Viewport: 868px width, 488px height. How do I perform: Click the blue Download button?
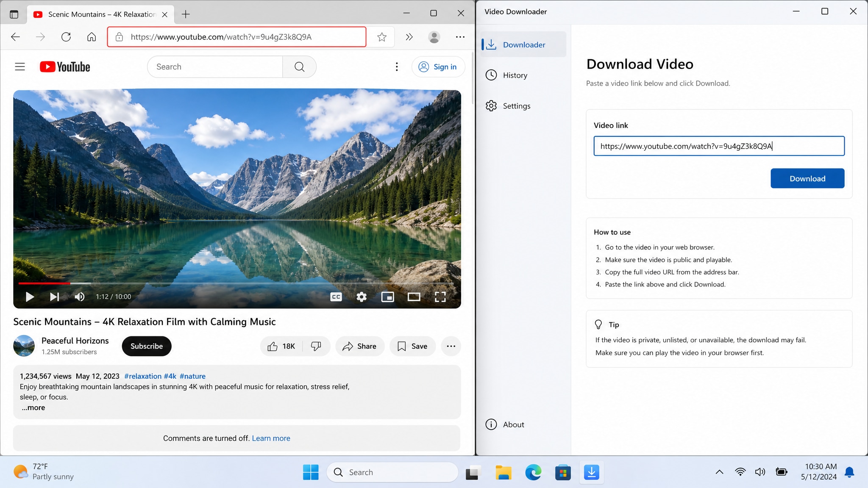pos(807,178)
